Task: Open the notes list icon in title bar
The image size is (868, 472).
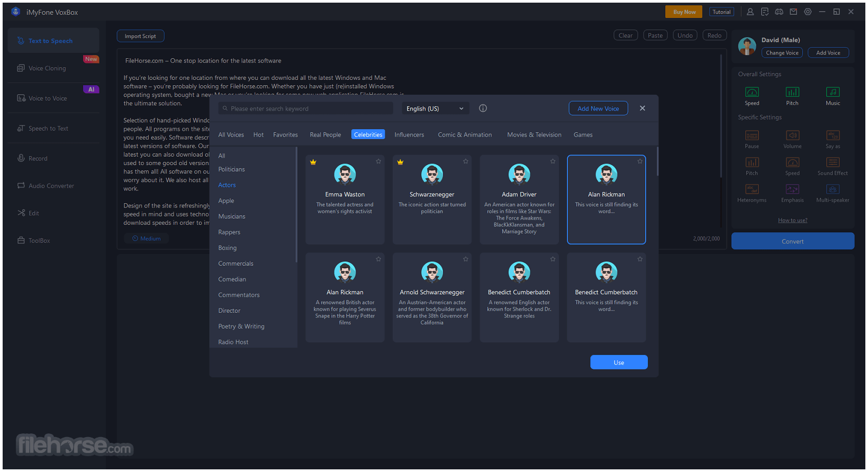Action: point(765,12)
